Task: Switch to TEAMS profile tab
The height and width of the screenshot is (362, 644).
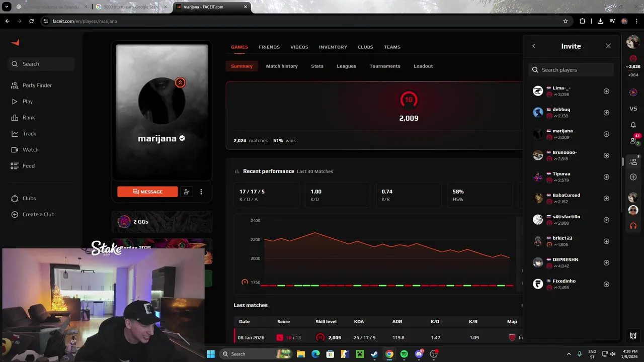Action: [392, 47]
